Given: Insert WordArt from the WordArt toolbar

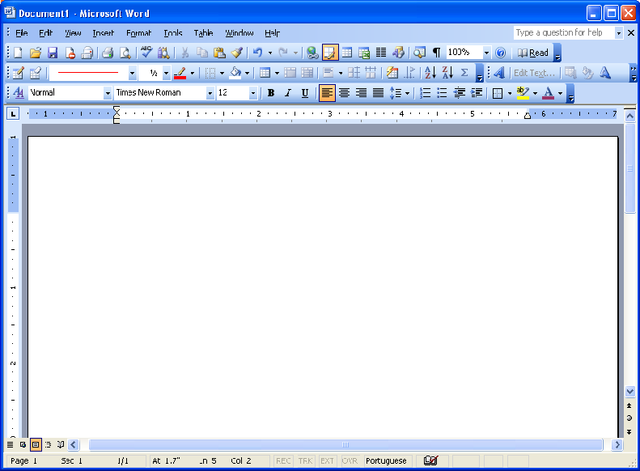Looking at the screenshot, I should click(x=499, y=73).
